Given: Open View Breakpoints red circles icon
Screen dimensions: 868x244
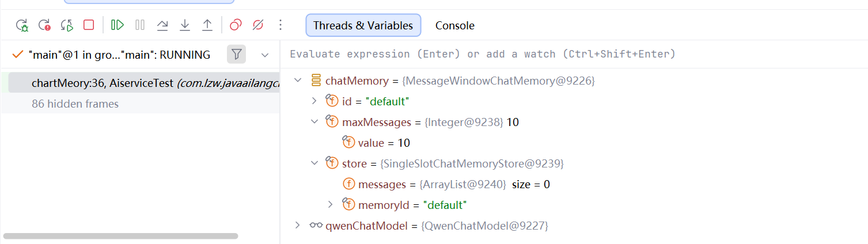Looking at the screenshot, I should tap(236, 25).
